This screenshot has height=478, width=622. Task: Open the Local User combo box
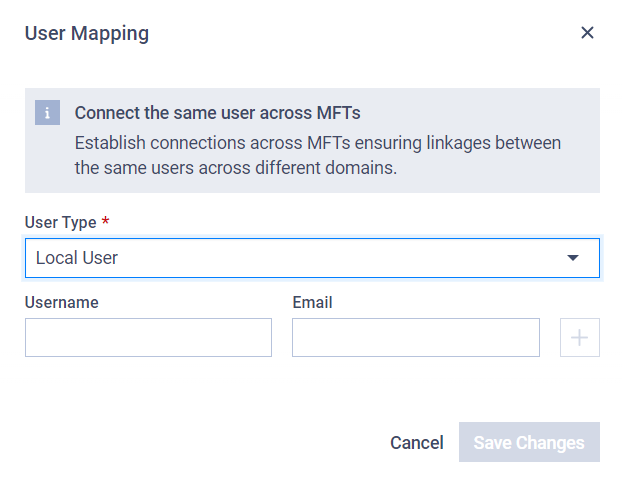[x=312, y=258]
